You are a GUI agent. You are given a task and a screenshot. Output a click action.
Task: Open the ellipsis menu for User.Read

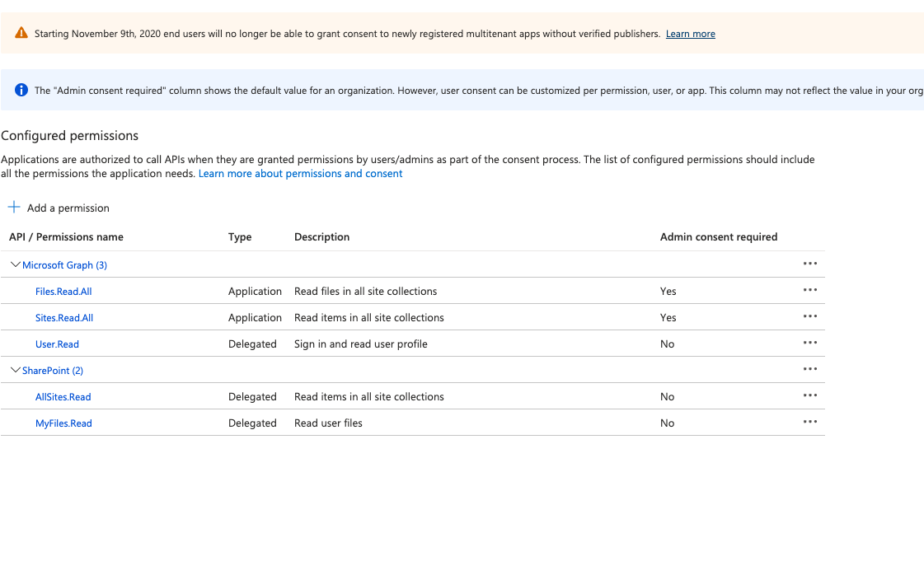click(x=810, y=343)
